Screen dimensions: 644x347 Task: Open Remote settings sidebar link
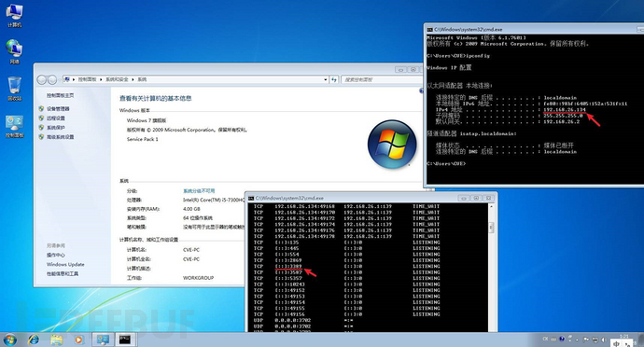click(x=56, y=118)
